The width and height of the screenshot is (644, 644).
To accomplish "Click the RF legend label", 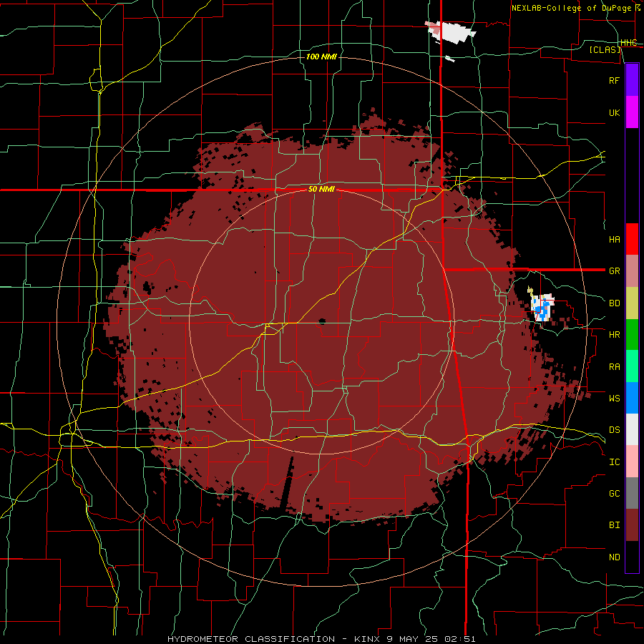I will (x=614, y=80).
